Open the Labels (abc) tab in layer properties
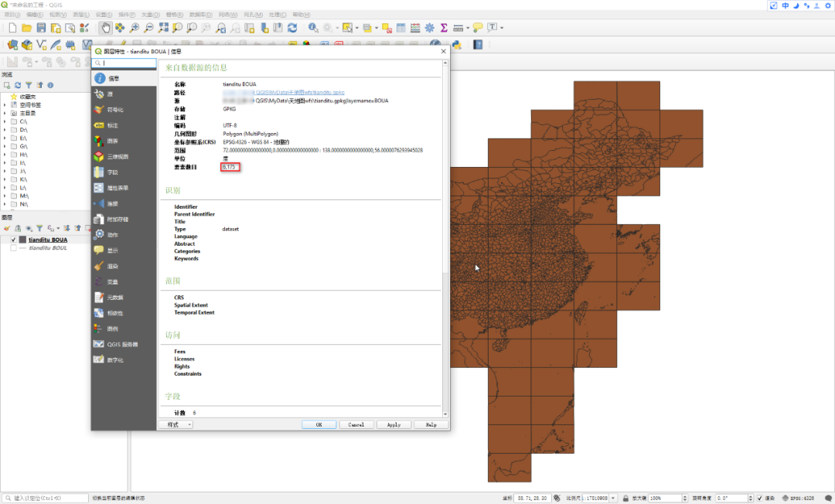The width and height of the screenshot is (835, 504). pos(124,125)
